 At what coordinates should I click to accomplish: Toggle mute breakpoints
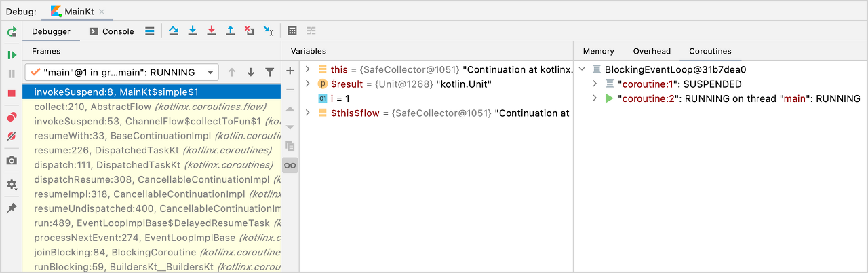click(12, 136)
